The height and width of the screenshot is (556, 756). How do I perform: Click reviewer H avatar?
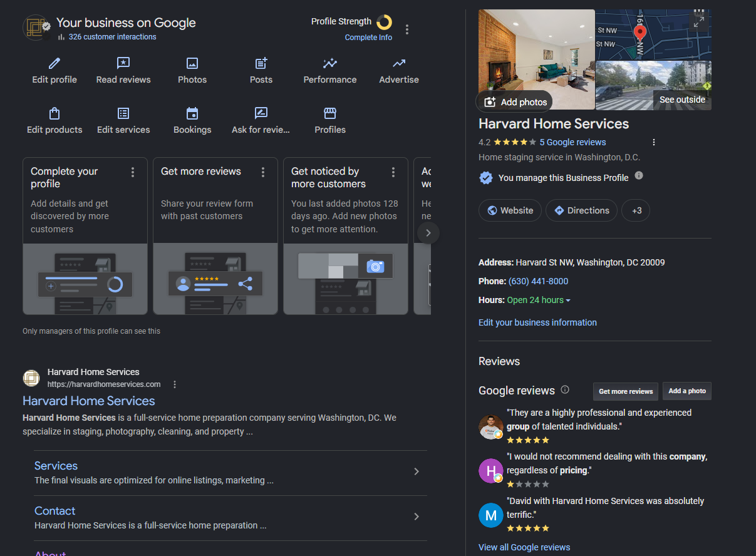click(491, 471)
